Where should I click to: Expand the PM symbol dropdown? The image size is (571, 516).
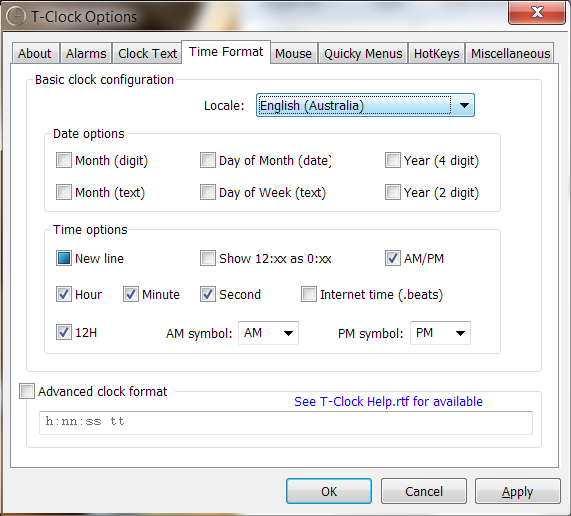coord(440,333)
